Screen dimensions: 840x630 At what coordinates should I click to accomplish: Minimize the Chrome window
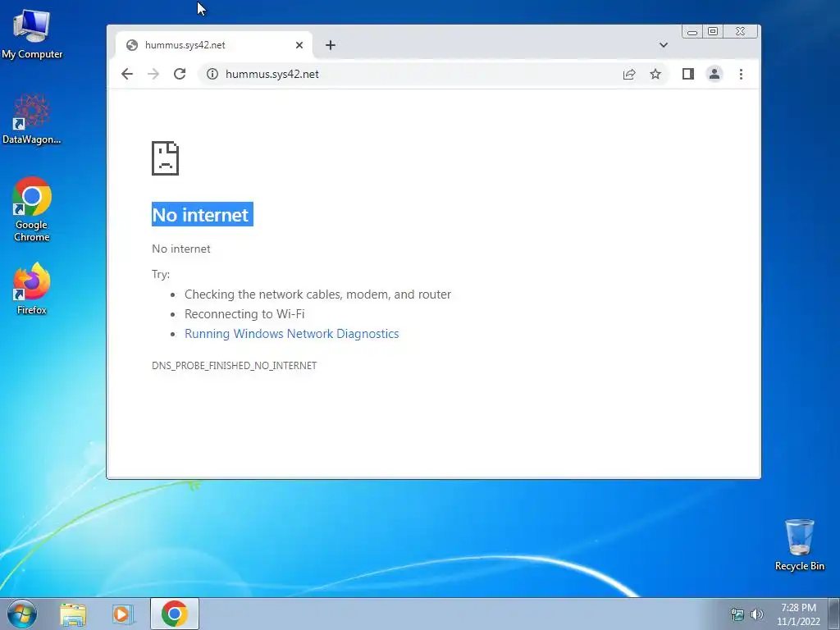tap(692, 32)
